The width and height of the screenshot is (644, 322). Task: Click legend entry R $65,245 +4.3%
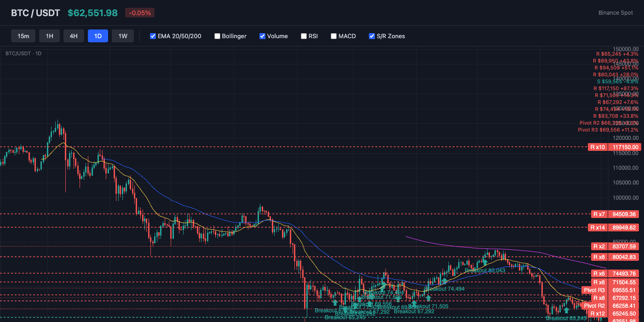[x=617, y=54]
